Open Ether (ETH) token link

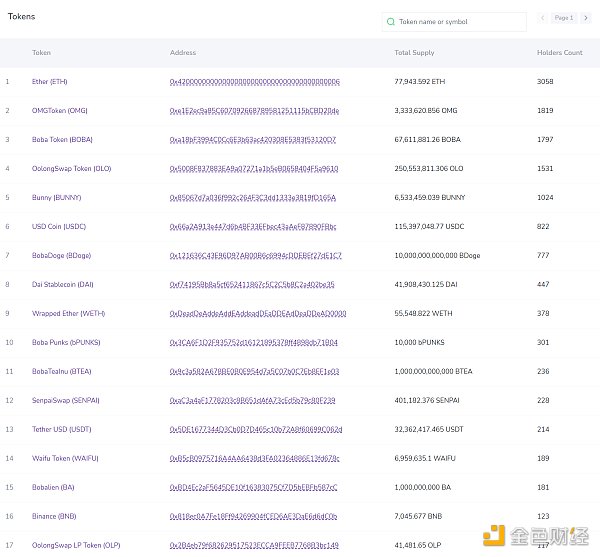click(x=50, y=81)
